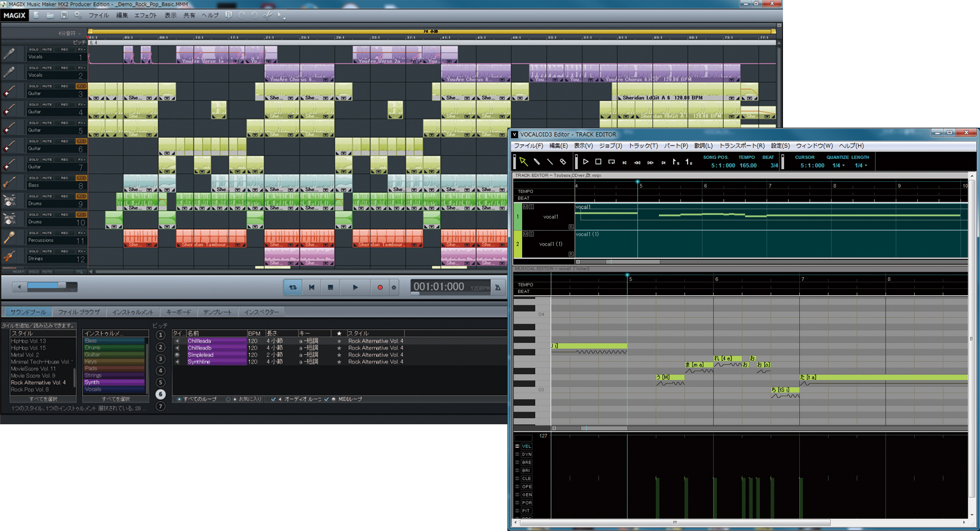980x531 pixels.
Task: Open the FX dropdown on Vocals track 1
Action: click(81, 50)
